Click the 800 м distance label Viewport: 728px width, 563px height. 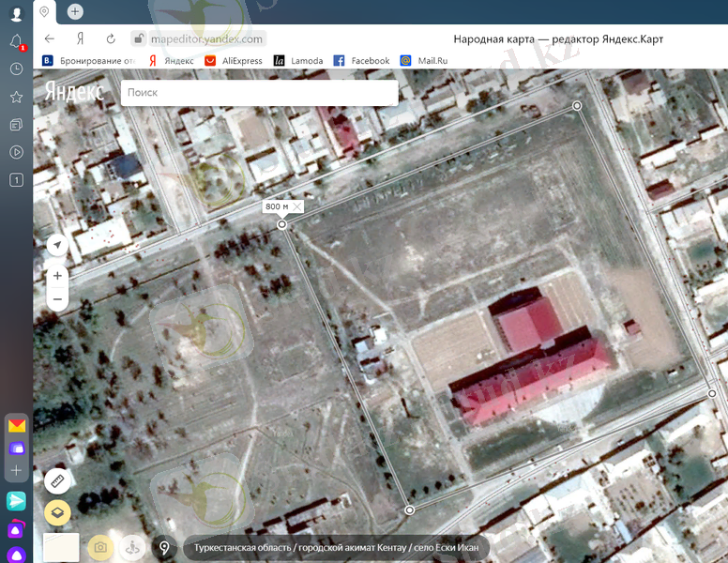[277, 206]
